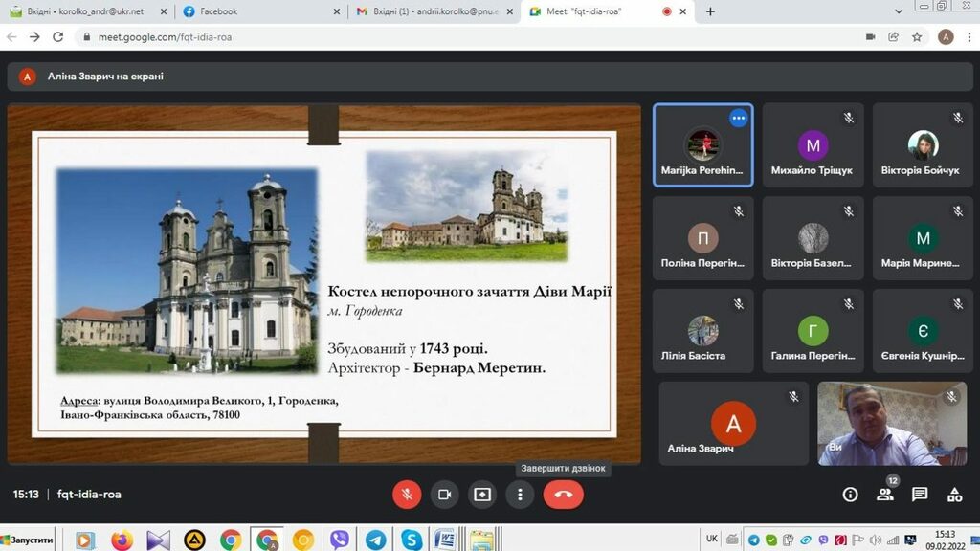The width and height of the screenshot is (980, 551).
Task: Click the present screen icon
Action: pos(482,495)
